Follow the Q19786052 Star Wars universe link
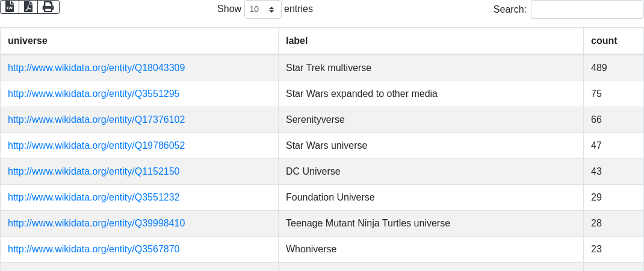Screen dimensions: 644x271 click(96, 146)
